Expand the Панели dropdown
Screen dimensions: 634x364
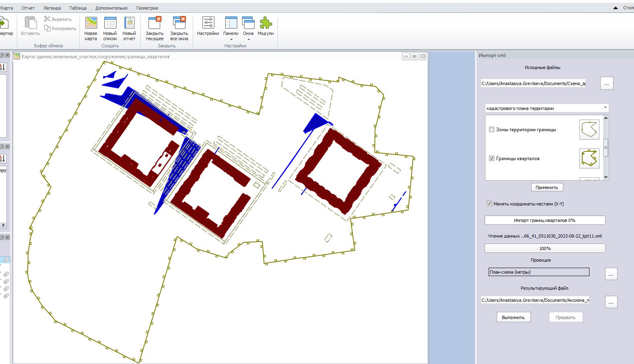(x=231, y=39)
